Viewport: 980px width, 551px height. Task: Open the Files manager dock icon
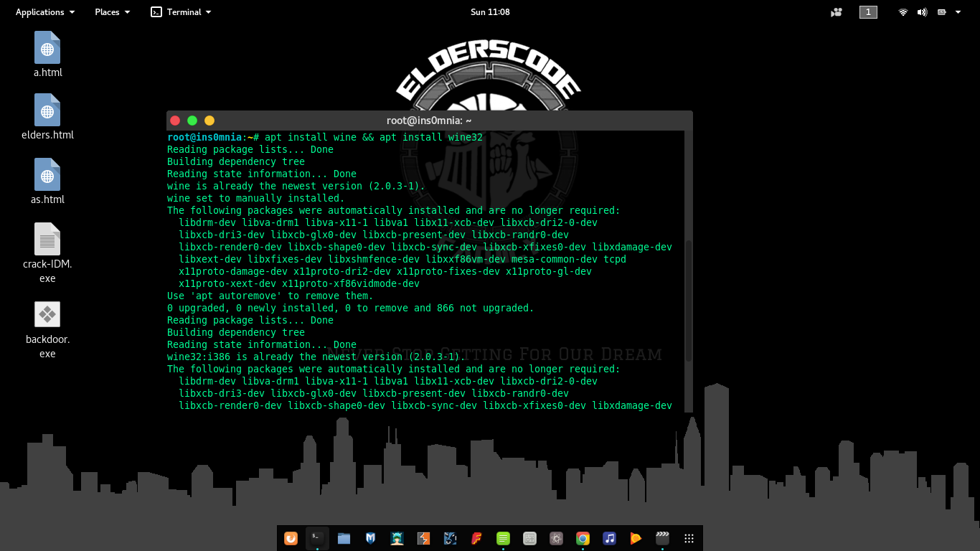[344, 538]
